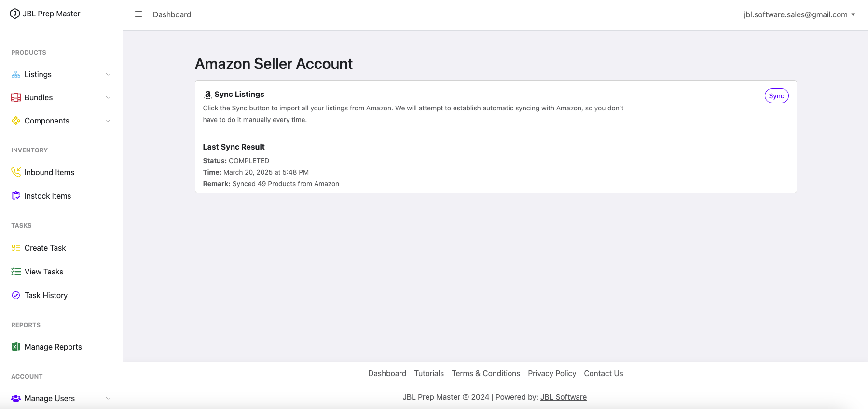Click the INVENTORY section label
The height and width of the screenshot is (409, 868).
pyautogui.click(x=29, y=150)
